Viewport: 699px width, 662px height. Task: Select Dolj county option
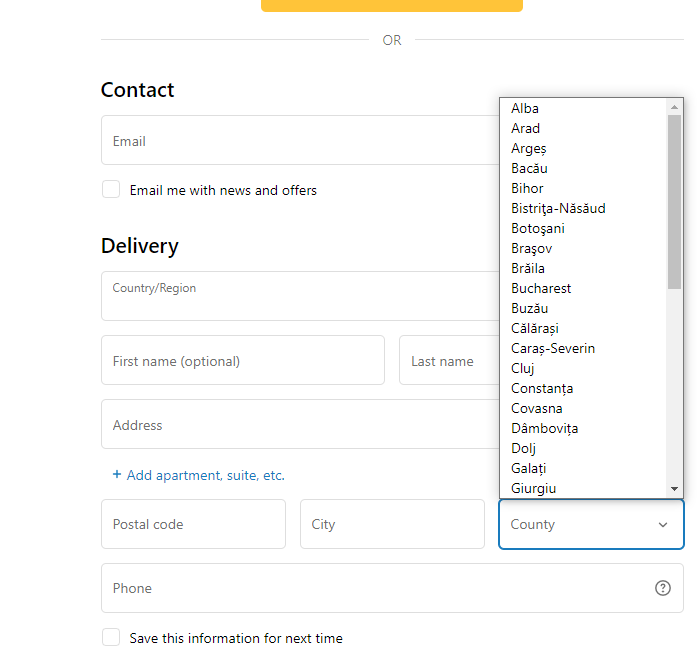583,448
